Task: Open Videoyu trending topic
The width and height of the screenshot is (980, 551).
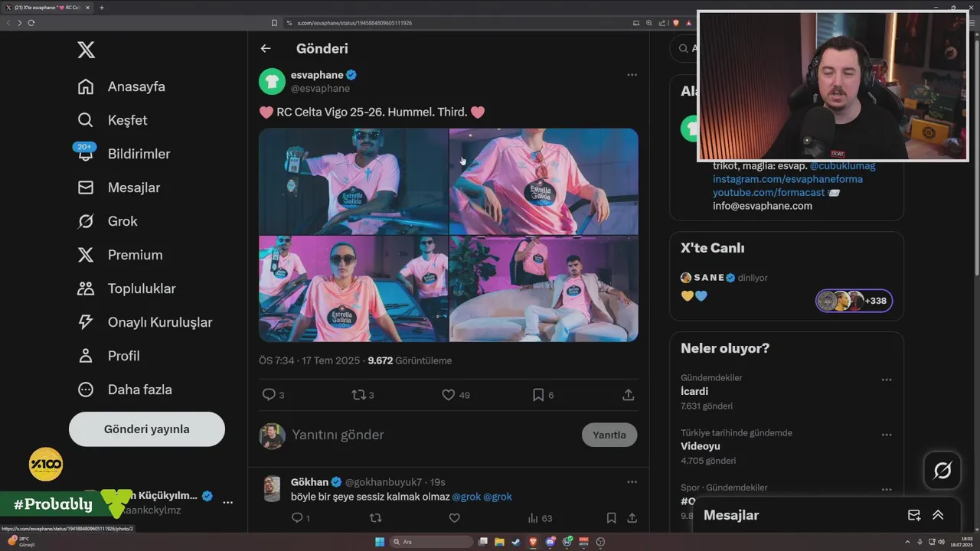Action: 701,446
